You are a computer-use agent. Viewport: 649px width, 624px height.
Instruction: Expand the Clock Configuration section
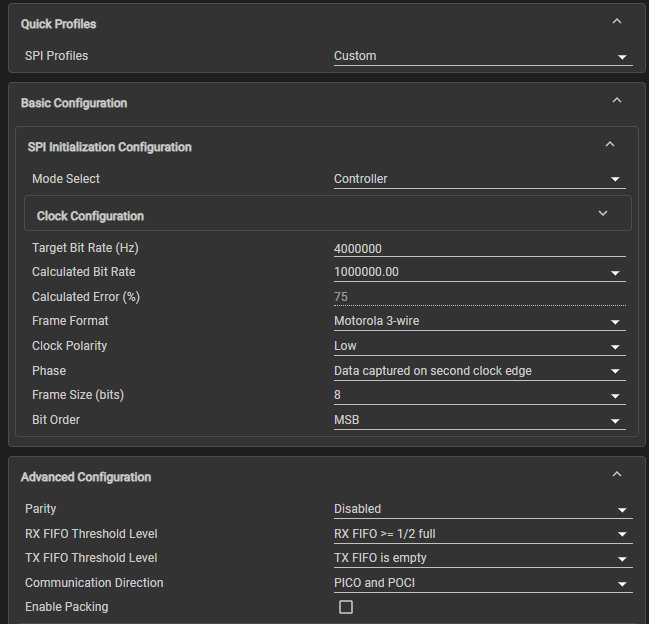tap(603, 214)
